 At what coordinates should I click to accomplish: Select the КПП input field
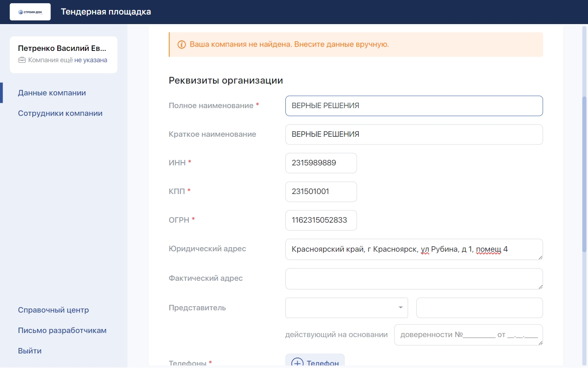tap(321, 192)
